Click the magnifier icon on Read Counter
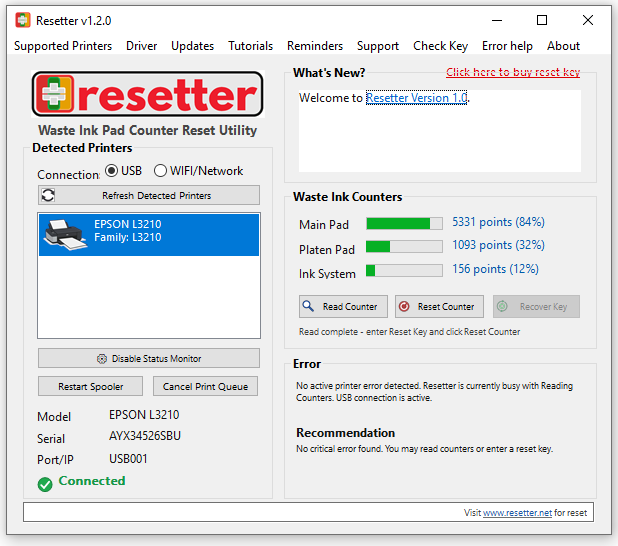 coord(308,306)
